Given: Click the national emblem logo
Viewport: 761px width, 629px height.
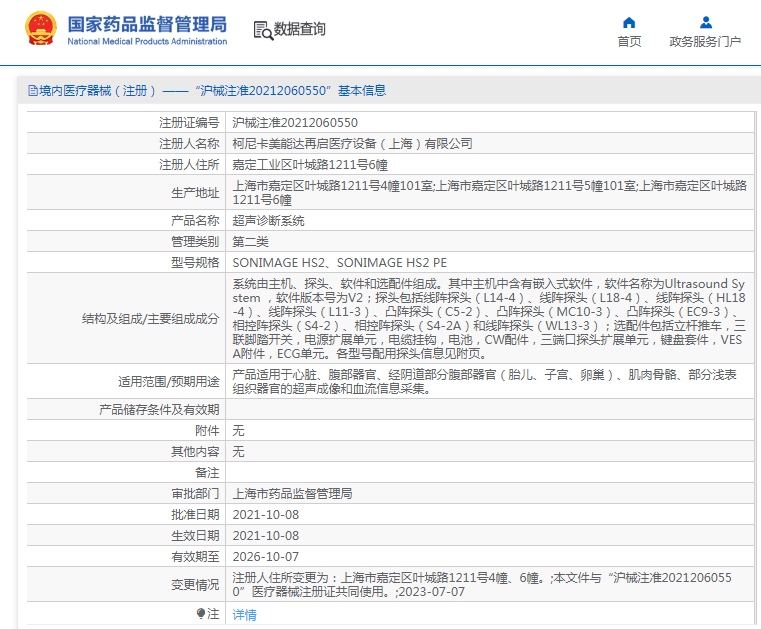Looking at the screenshot, I should [x=41, y=29].
